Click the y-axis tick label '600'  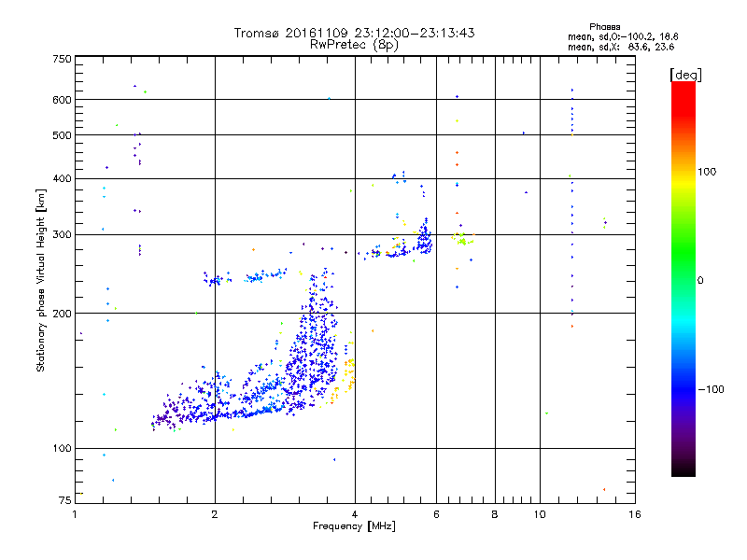(62, 100)
